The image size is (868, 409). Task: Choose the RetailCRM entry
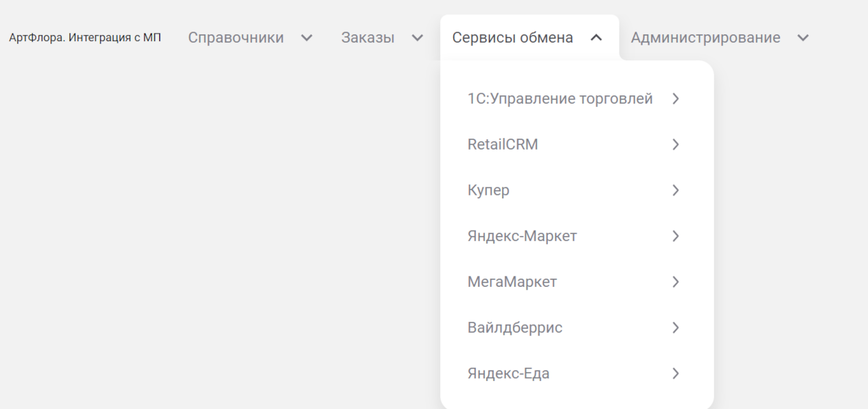[503, 145]
